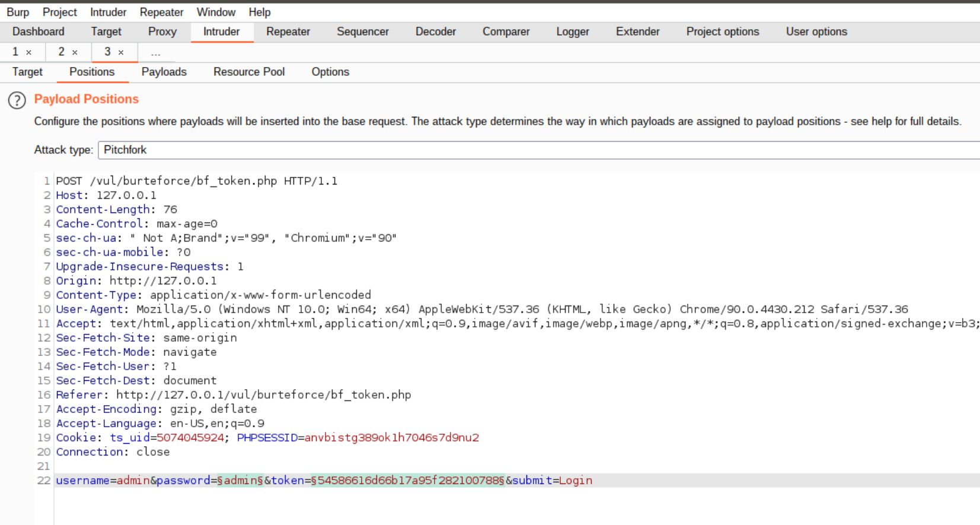Click the Content-Type header line
This screenshot has height=525, width=980.
[x=213, y=295]
